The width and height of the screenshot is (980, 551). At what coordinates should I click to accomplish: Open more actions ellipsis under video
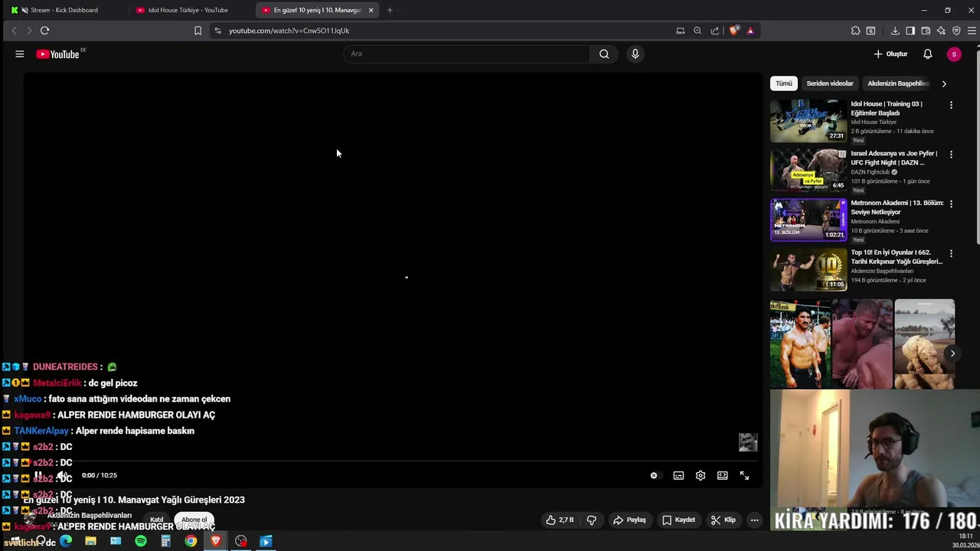[754, 520]
